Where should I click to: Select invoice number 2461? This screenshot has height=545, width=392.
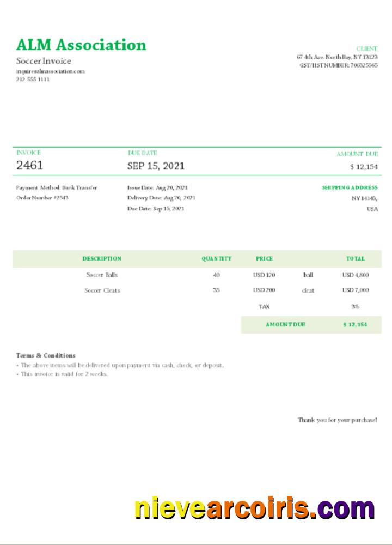click(x=29, y=166)
